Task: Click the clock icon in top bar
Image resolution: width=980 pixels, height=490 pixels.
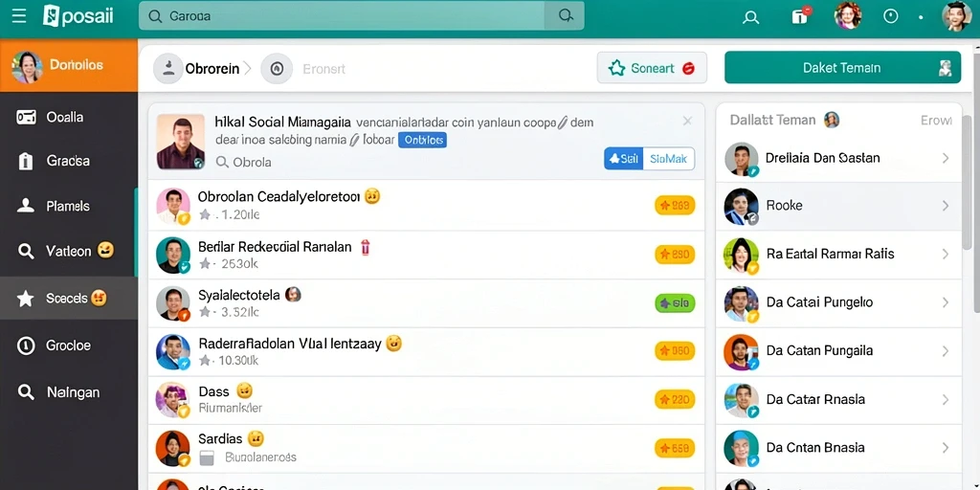Action: point(891,16)
